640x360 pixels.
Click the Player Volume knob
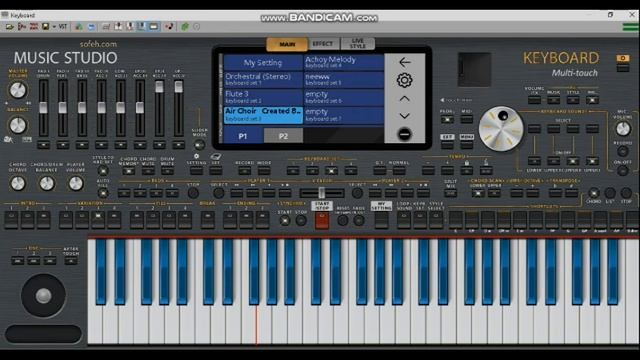(x=76, y=184)
